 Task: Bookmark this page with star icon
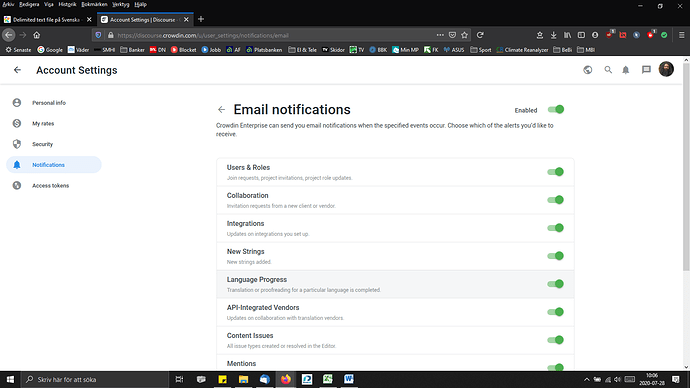pyautogui.click(x=464, y=35)
